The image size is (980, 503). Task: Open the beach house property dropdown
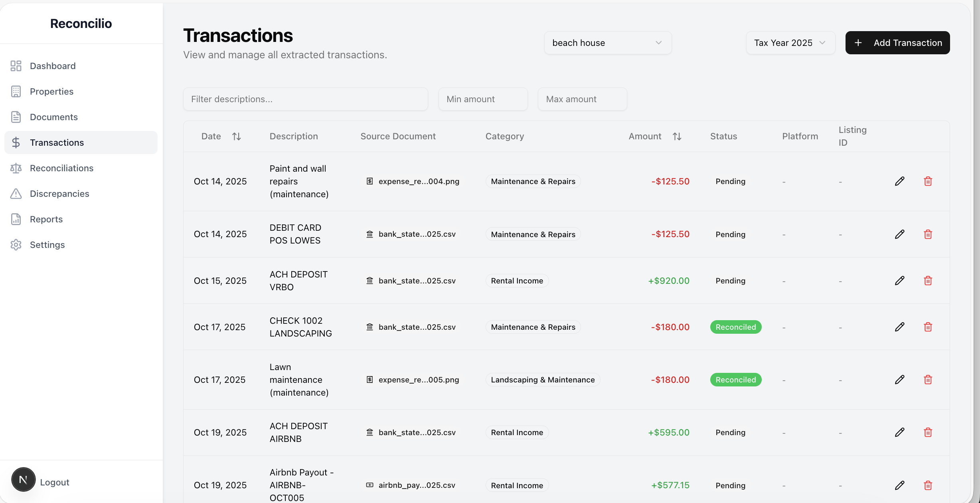[608, 43]
